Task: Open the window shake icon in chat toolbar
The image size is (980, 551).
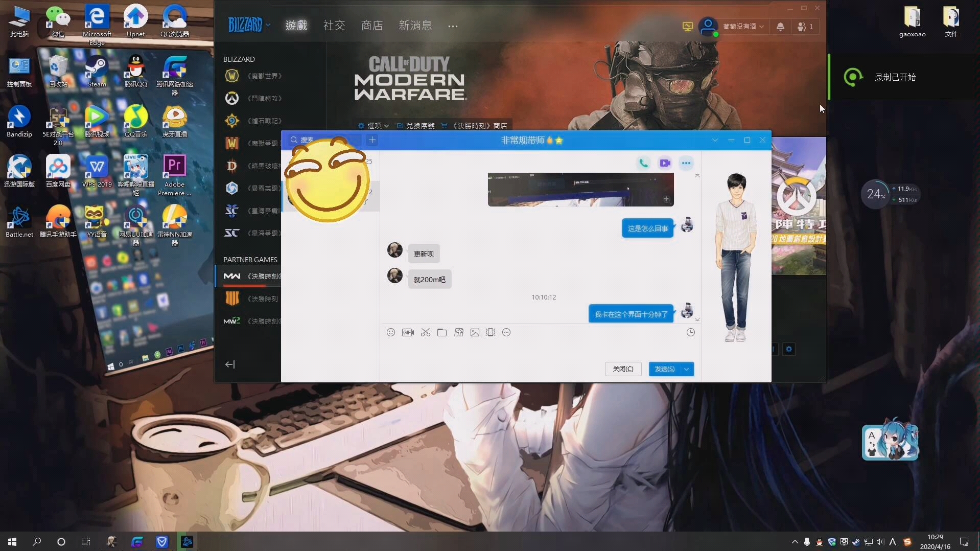Action: [491, 332]
